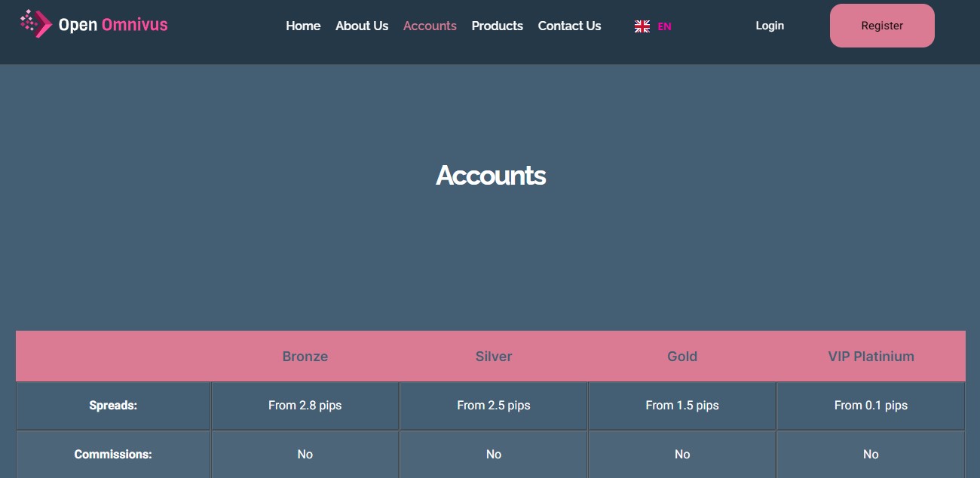Click the Bronze commissions No cell
Screen dimensions: 980x478
pyautogui.click(x=305, y=455)
